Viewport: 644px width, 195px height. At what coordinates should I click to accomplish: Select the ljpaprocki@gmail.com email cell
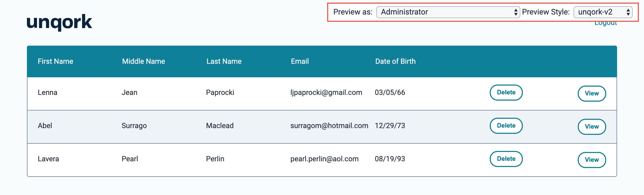point(326,93)
